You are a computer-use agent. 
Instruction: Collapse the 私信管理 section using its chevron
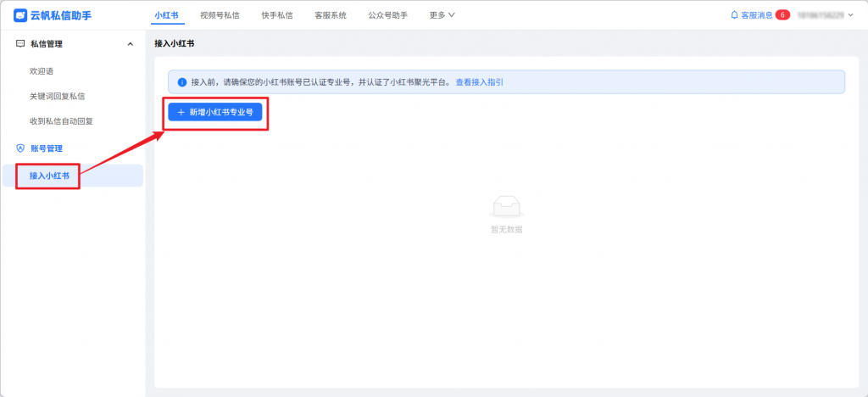(x=130, y=44)
